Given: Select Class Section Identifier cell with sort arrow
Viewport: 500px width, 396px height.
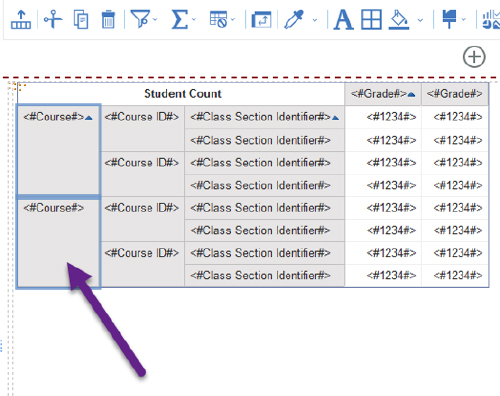Looking at the screenshot, I should pos(264,117).
